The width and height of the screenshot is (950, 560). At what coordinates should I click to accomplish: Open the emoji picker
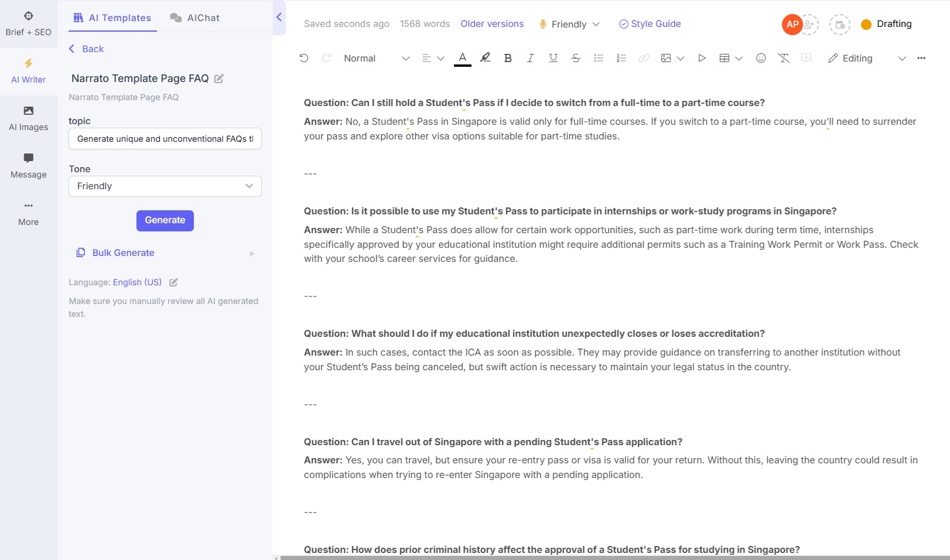click(x=761, y=58)
